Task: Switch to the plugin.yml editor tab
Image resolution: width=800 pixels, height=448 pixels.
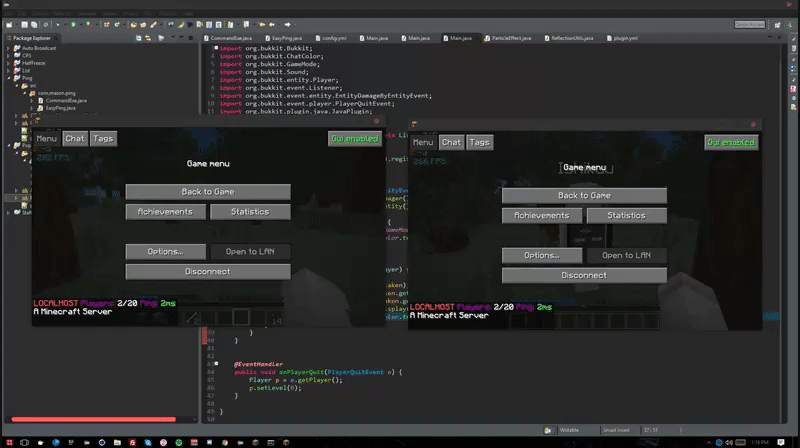Action: coord(622,38)
